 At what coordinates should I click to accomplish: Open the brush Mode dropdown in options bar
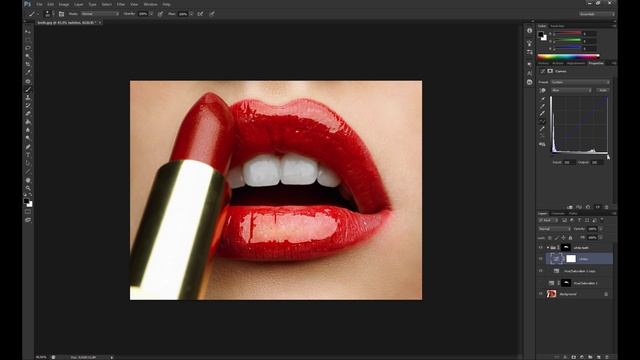100,14
